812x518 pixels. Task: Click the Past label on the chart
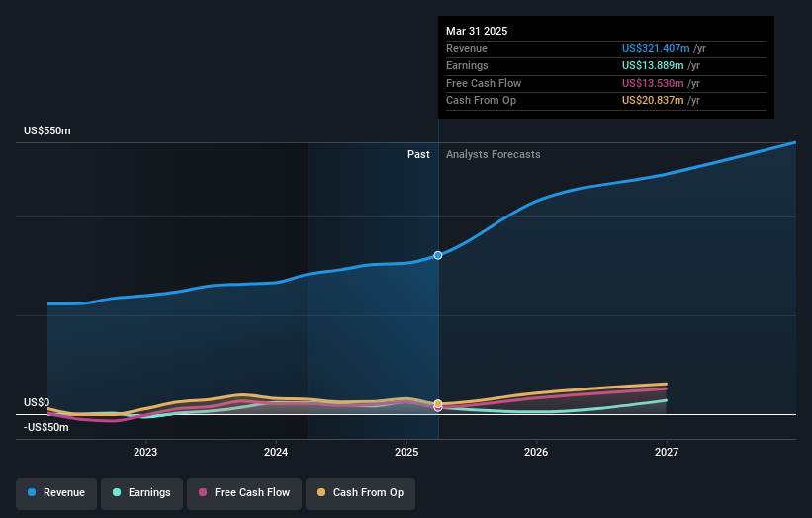418,154
